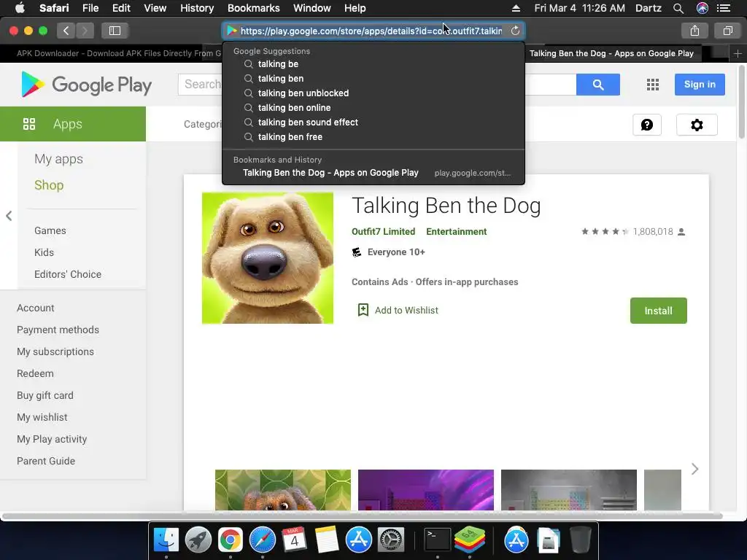Select suggestion 'talking ben online'
Screen dimensions: 747x560
click(373, 108)
